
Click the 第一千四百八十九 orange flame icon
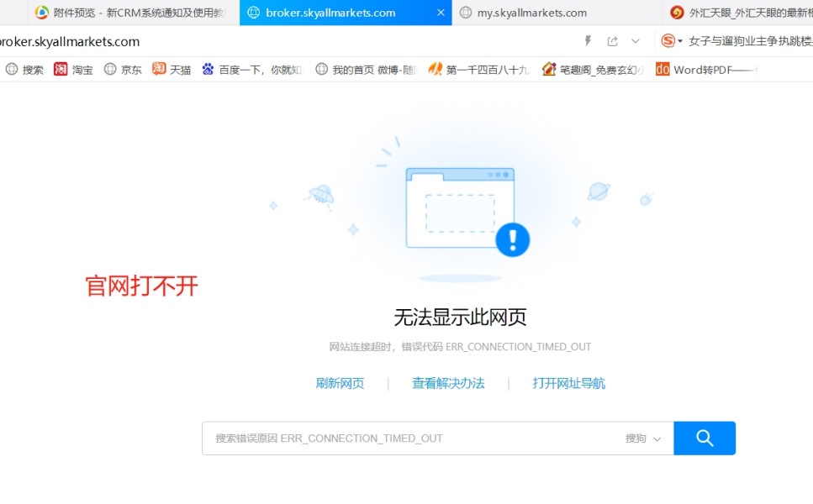435,69
